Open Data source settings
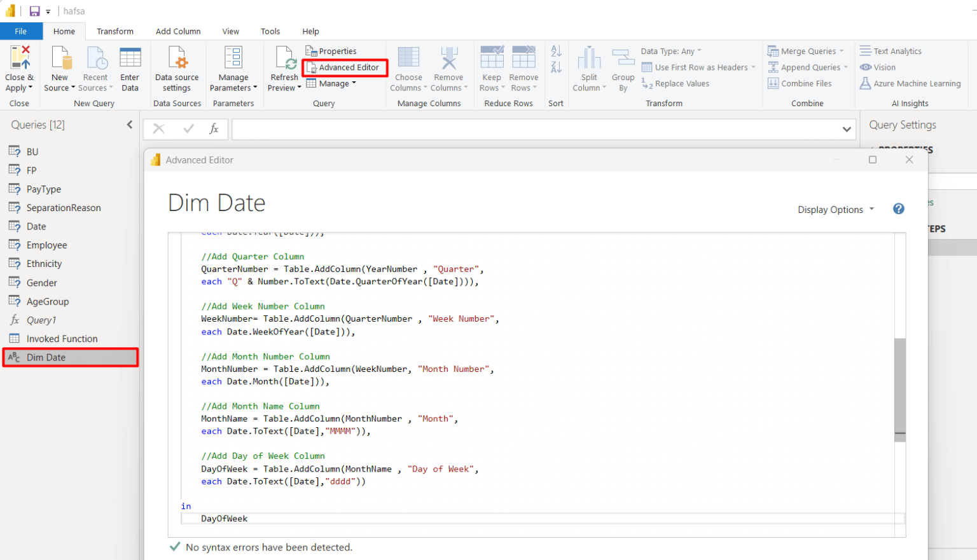This screenshot has width=977, height=560. (177, 67)
